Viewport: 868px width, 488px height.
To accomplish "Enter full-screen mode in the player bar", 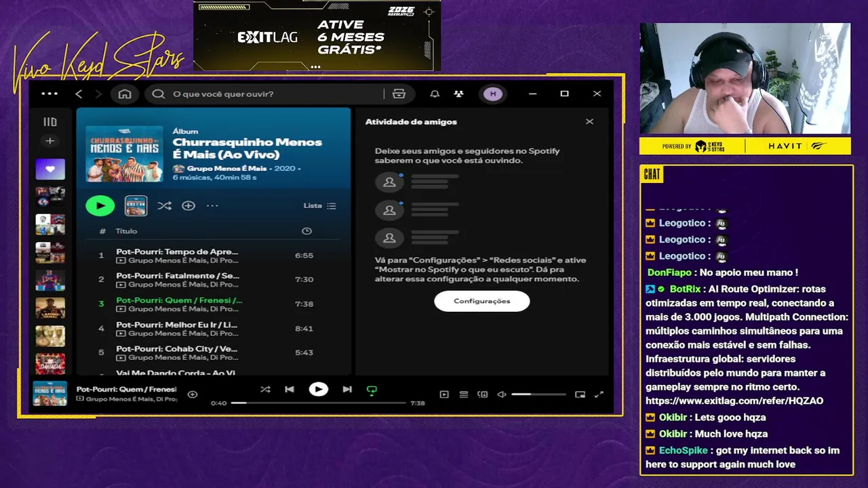I will coord(599,394).
